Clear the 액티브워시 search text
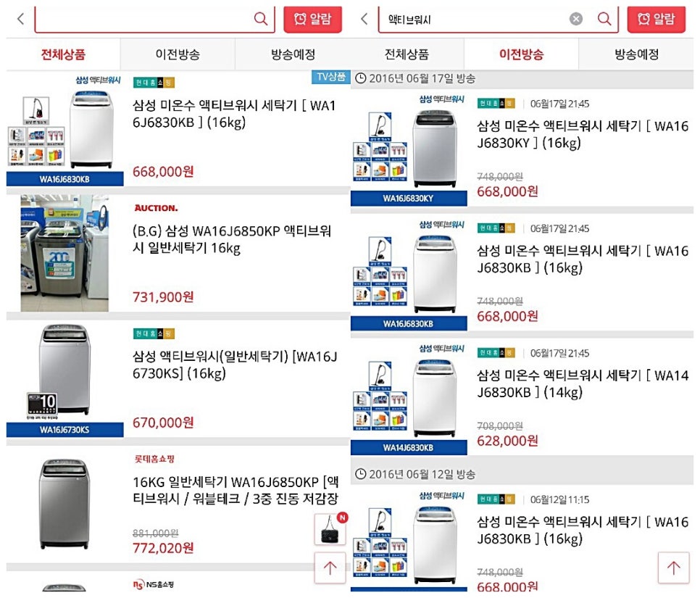Image resolution: width=700 pixels, height=598 pixels. pos(576,19)
